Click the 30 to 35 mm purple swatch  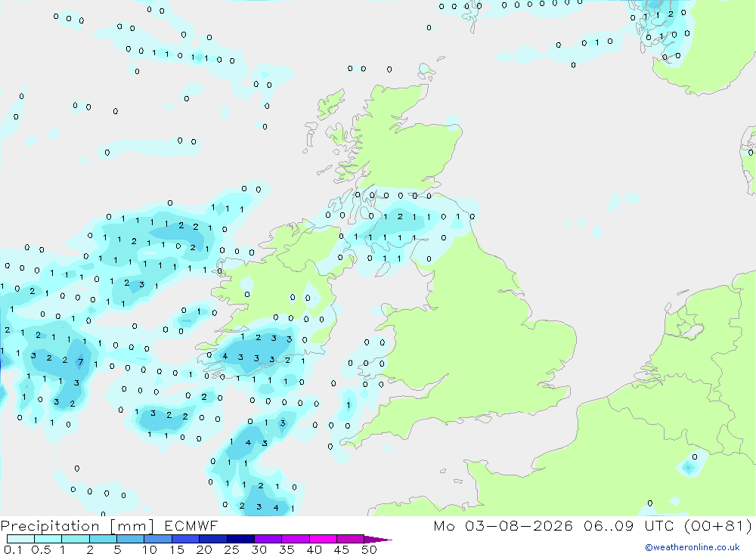coord(268,539)
